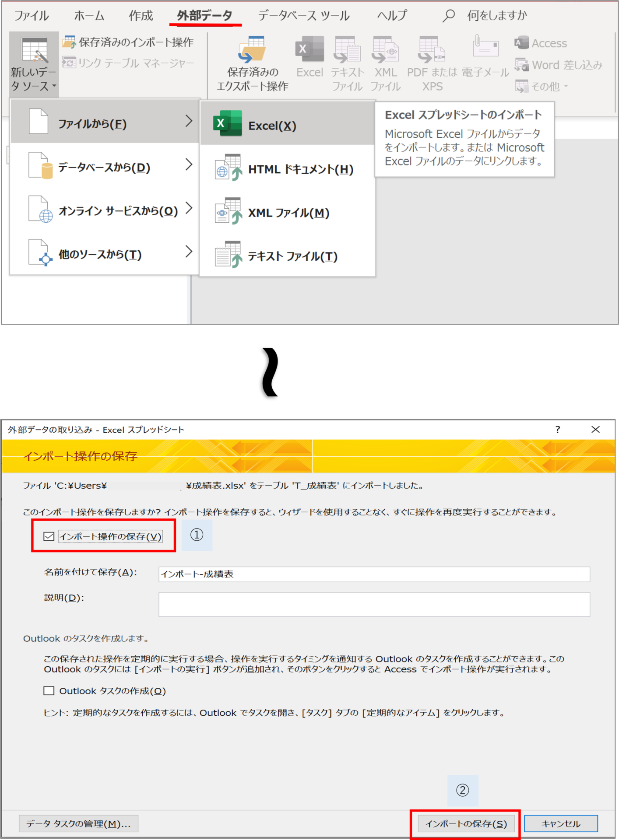Click the PDF or XPS export icon
The height and width of the screenshot is (840, 619).
point(432,49)
